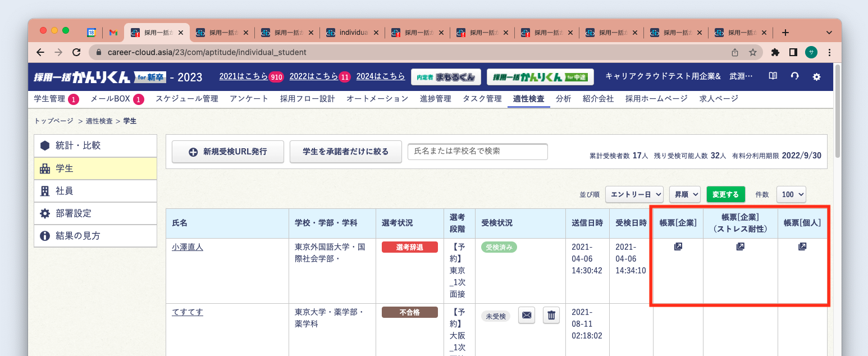Click 新規受検URL発行 button

(227, 151)
